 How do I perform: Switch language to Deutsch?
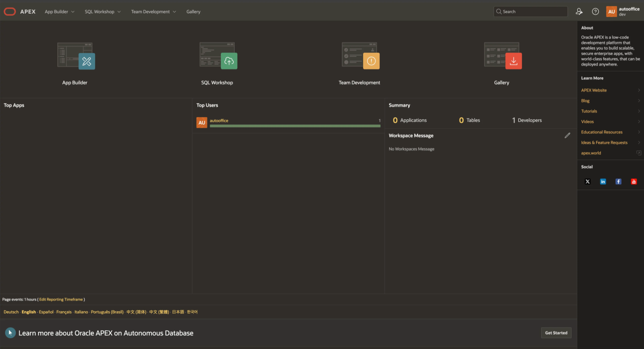coord(11,312)
